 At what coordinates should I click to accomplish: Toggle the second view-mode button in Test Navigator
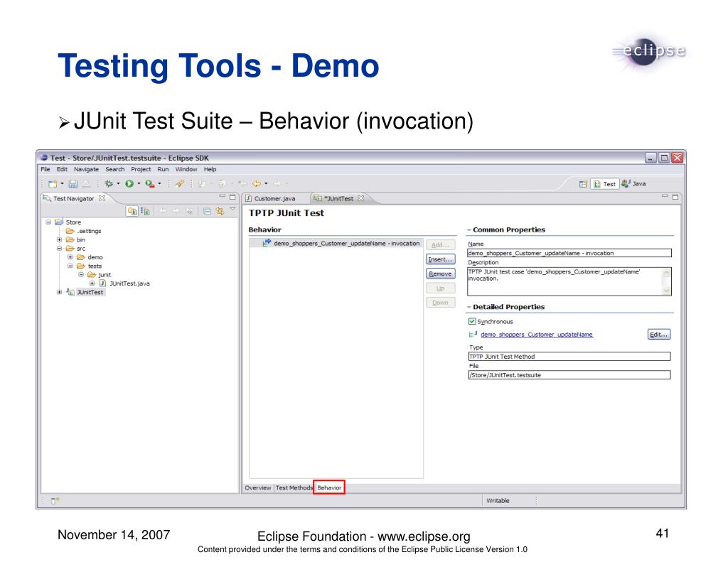145,211
